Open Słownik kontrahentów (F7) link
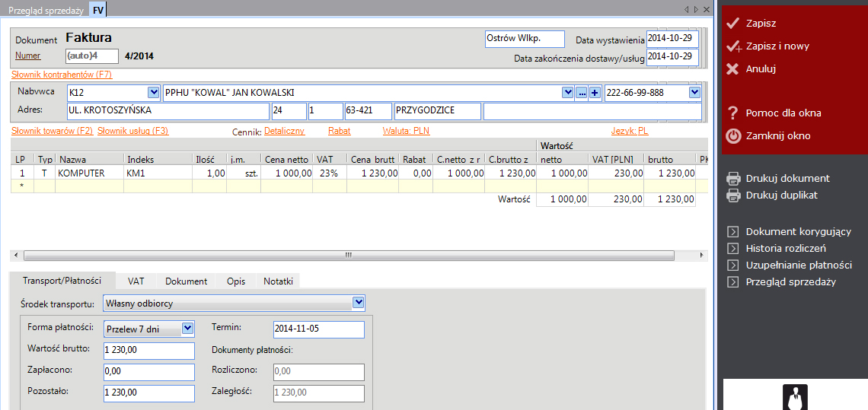The width and height of the screenshot is (868, 410). click(62, 74)
